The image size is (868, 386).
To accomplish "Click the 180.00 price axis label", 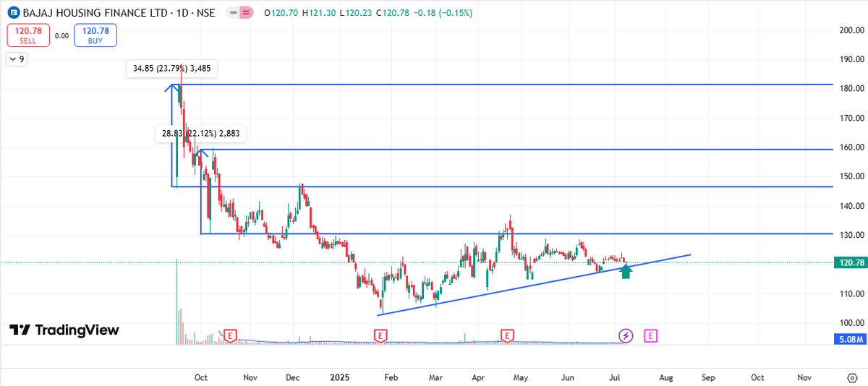I will point(851,88).
